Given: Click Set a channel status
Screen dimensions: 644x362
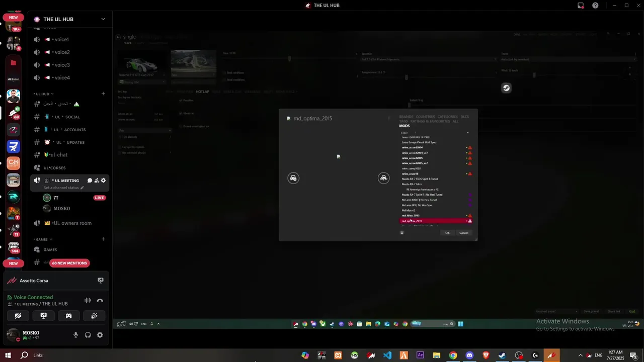Looking at the screenshot, I should click(x=63, y=188).
